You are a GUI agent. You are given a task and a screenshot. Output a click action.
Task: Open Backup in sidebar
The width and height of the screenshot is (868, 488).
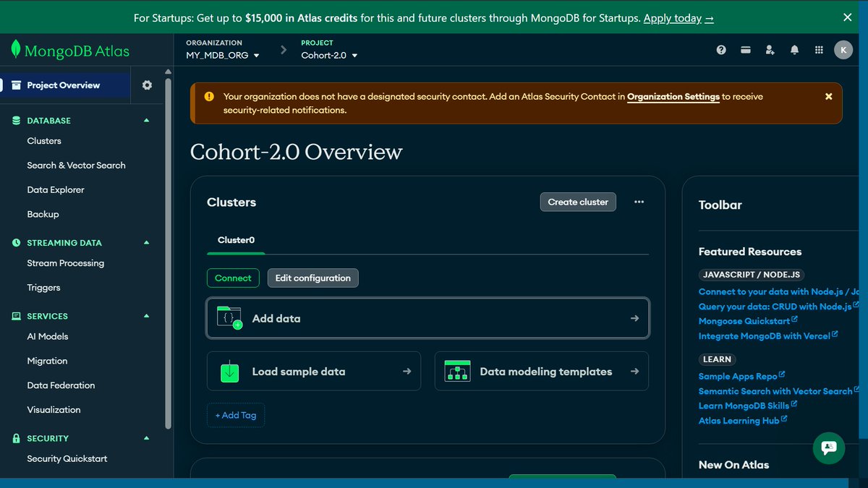coord(43,215)
